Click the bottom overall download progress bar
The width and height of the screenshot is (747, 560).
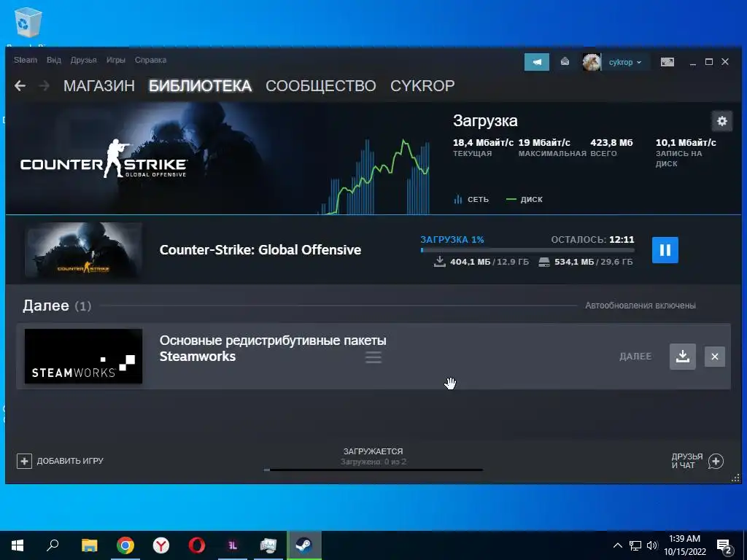click(373, 470)
